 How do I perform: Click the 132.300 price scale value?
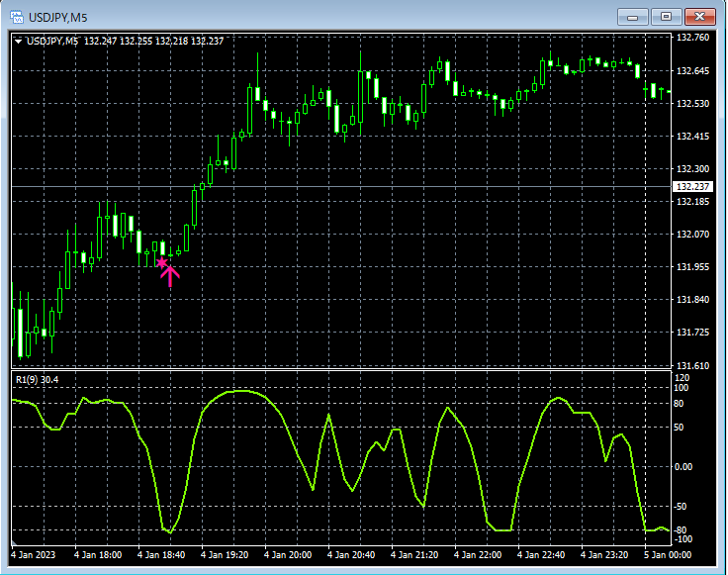(692, 169)
